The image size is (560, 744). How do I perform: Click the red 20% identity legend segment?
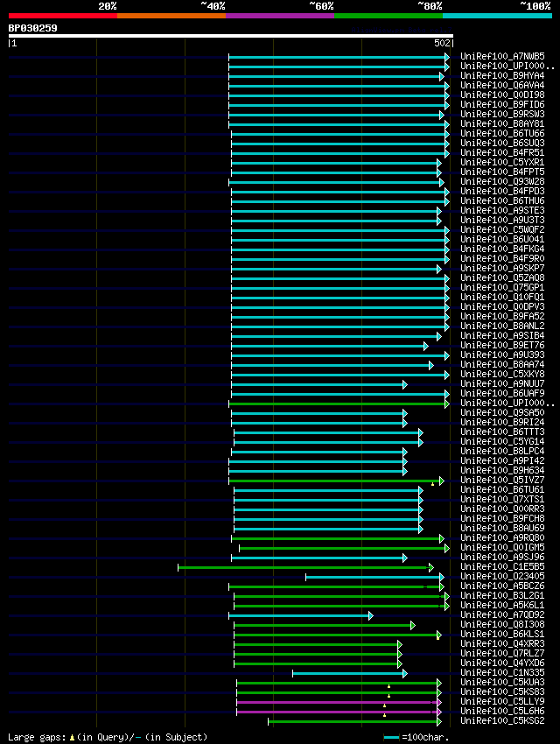click(x=63, y=16)
